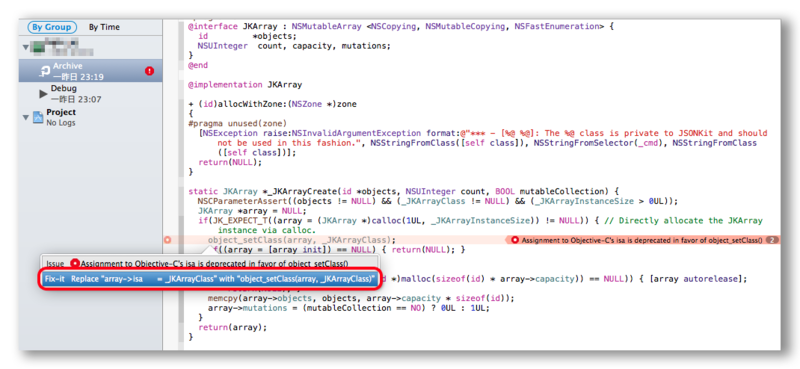Click the red error icon in Issue popup row
This screenshot has width=800, height=369.
[x=76, y=264]
